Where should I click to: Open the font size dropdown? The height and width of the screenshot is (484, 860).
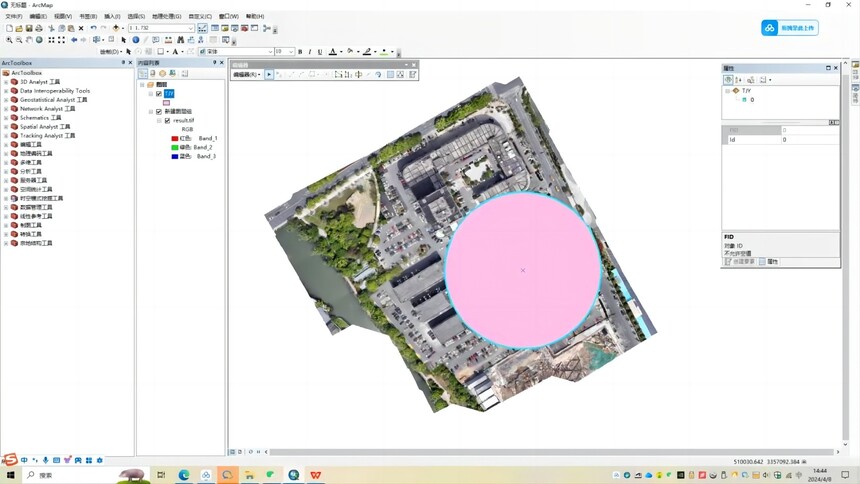click(291, 52)
